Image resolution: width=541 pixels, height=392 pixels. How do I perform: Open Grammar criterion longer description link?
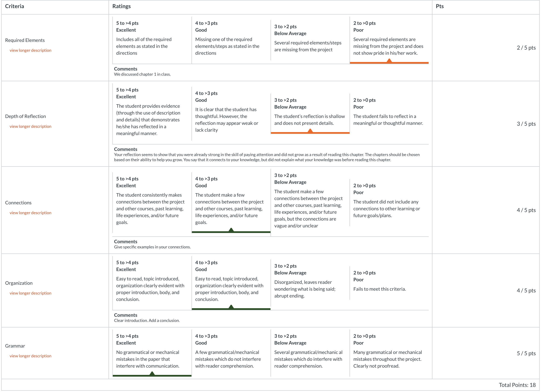30,356
